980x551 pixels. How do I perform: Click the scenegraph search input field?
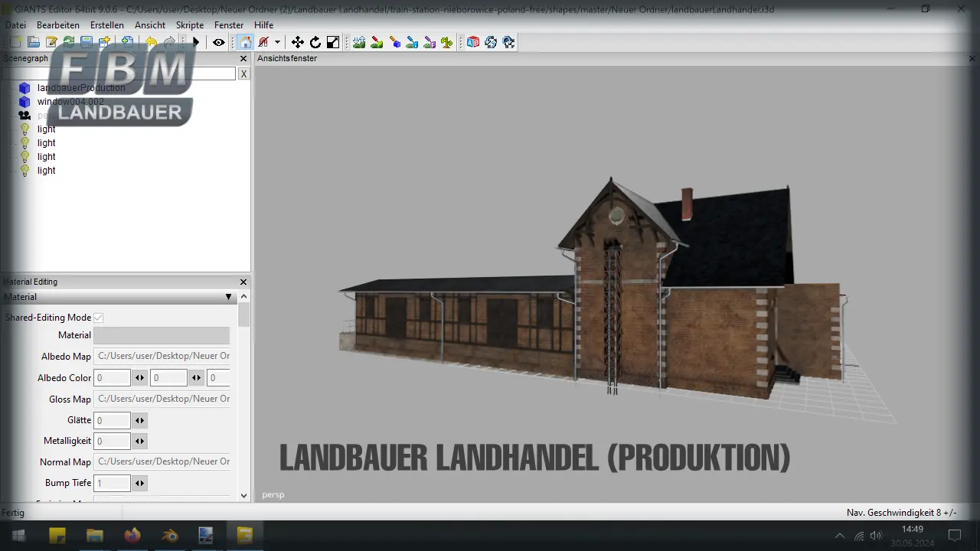119,73
